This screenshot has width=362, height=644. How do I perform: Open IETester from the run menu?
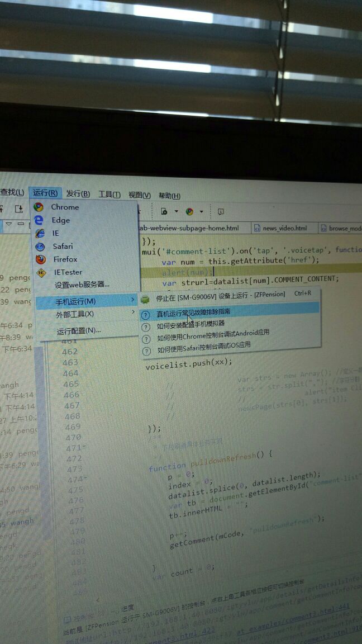pyautogui.click(x=68, y=272)
